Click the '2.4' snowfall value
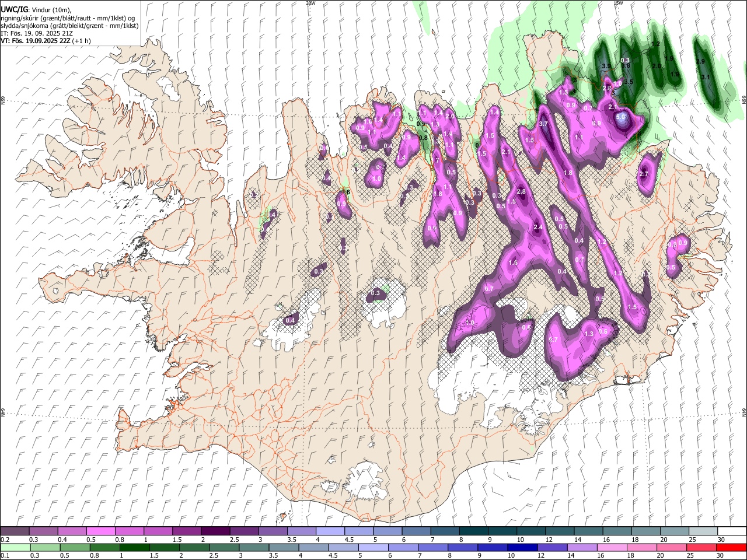This screenshot has height=560, width=747. 538,228
